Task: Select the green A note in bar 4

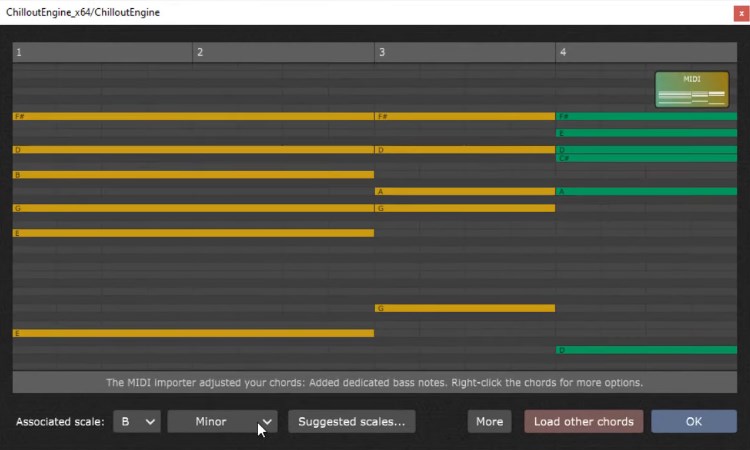Action: pyautogui.click(x=646, y=191)
